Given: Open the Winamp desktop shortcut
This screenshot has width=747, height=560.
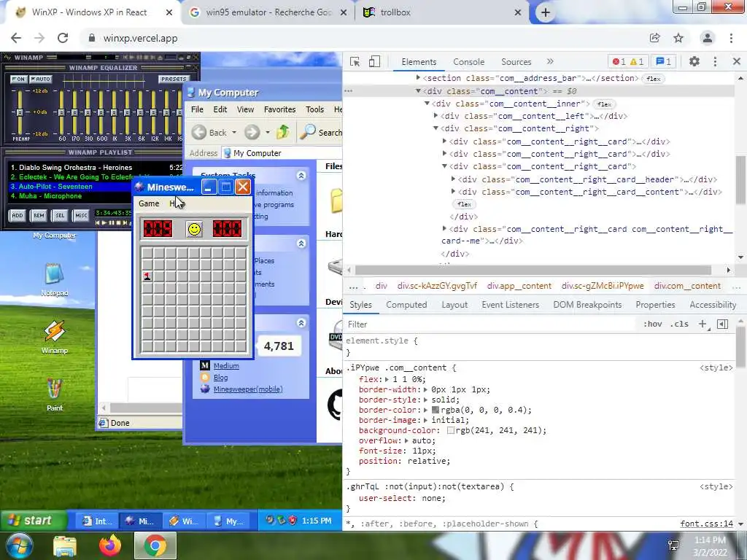Looking at the screenshot, I should coord(54,337).
